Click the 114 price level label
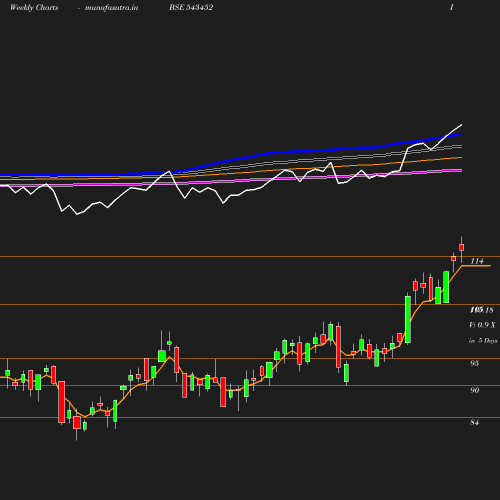The width and height of the screenshot is (500, 500). (x=477, y=261)
